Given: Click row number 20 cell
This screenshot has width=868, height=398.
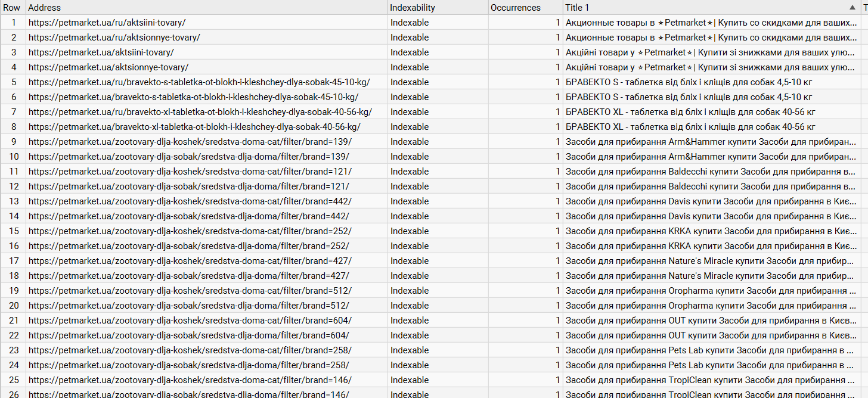Looking at the screenshot, I should [x=13, y=306].
